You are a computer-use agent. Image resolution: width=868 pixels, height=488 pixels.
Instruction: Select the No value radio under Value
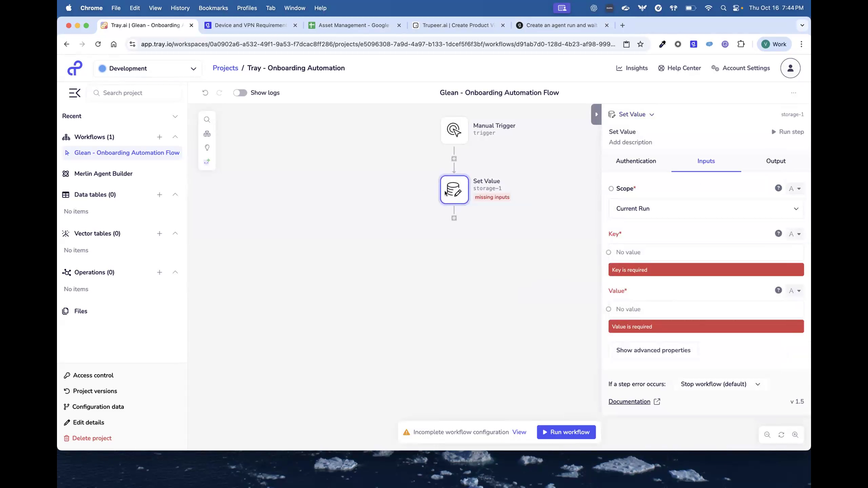click(609, 309)
